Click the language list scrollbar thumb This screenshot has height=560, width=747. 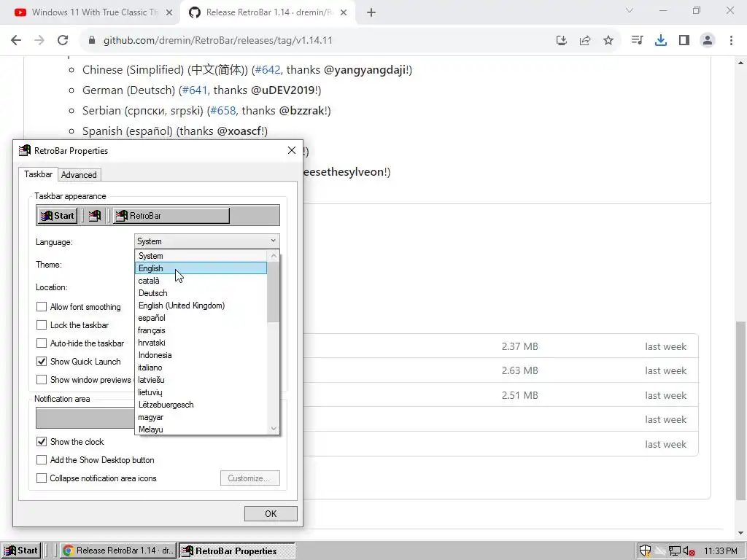point(274,292)
